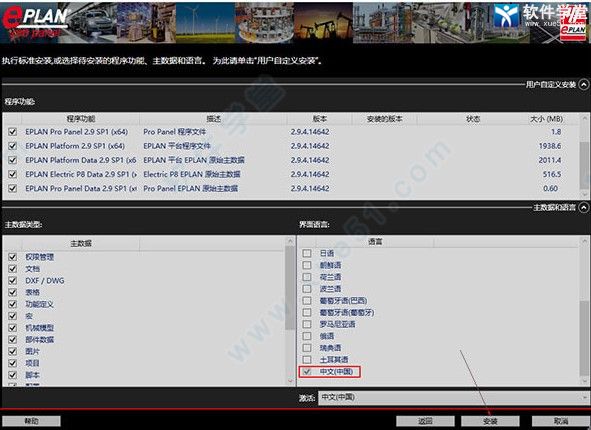Toggle the 机械模型 checkbox

(x=12, y=328)
